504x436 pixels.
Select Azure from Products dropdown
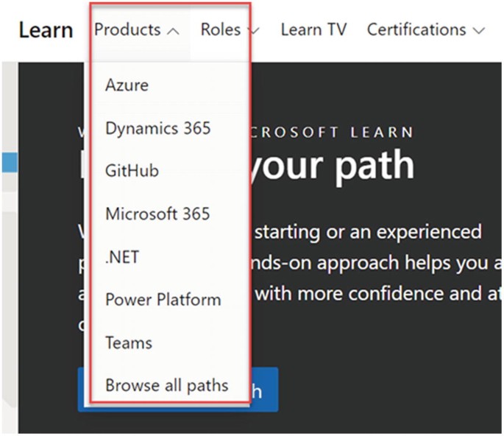(127, 85)
